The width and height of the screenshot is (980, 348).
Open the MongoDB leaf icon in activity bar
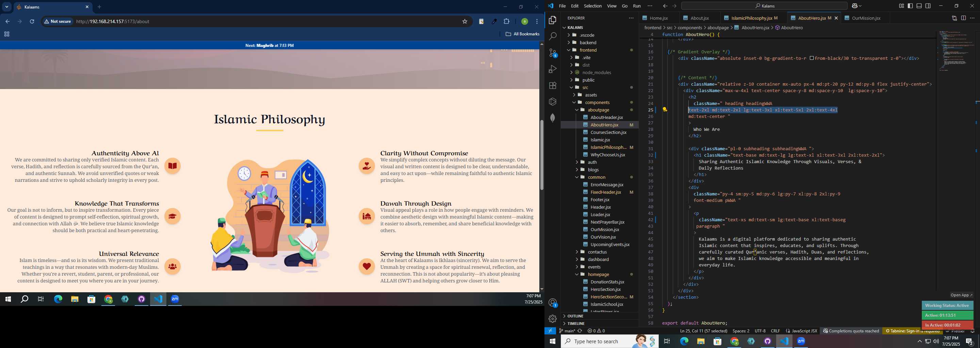pyautogui.click(x=552, y=118)
